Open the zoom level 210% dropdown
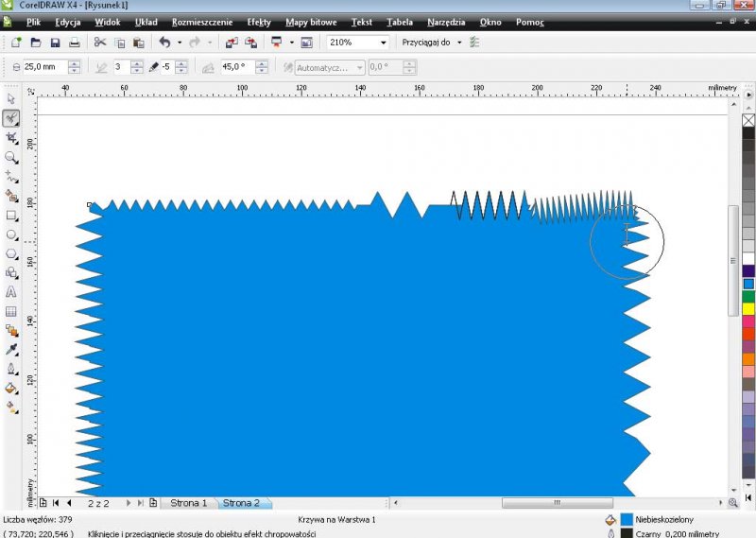Screen dimensions: 756x538 (x=383, y=43)
